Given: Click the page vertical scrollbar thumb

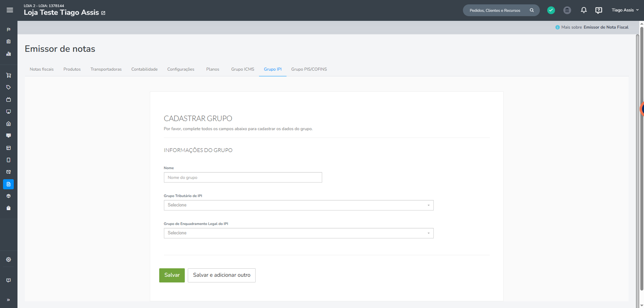Looking at the screenshot, I should 641,158.
